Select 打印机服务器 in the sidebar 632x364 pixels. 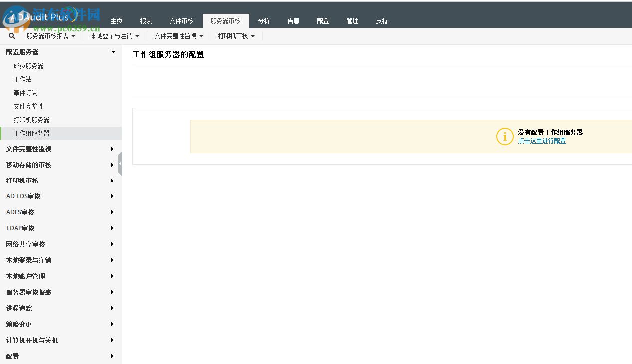click(x=32, y=120)
